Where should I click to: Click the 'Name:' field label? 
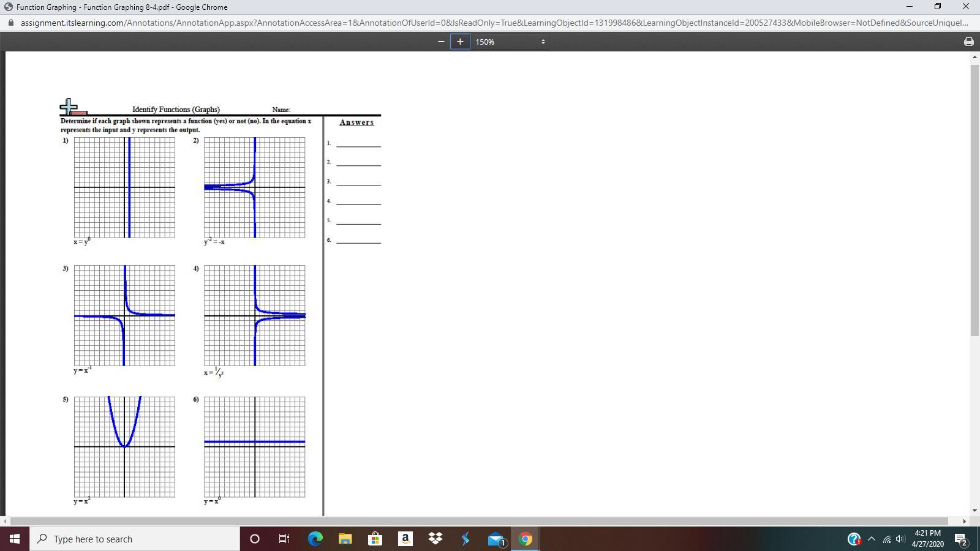click(281, 110)
